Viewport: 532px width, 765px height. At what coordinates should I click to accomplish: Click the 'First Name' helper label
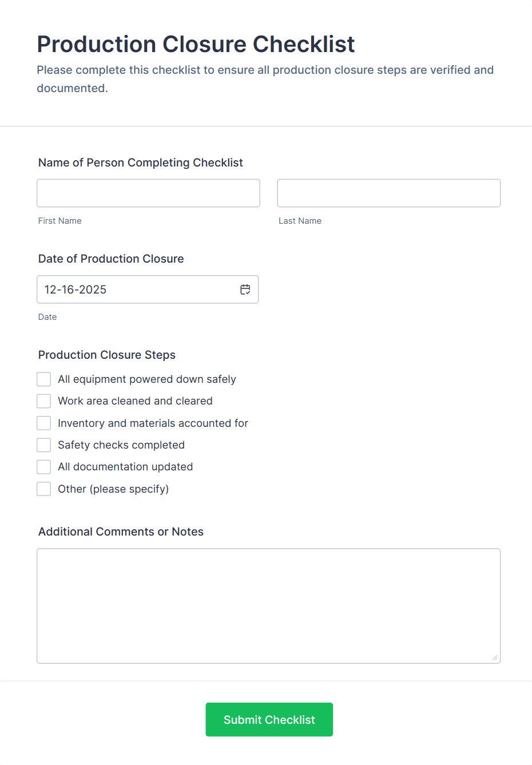(59, 221)
